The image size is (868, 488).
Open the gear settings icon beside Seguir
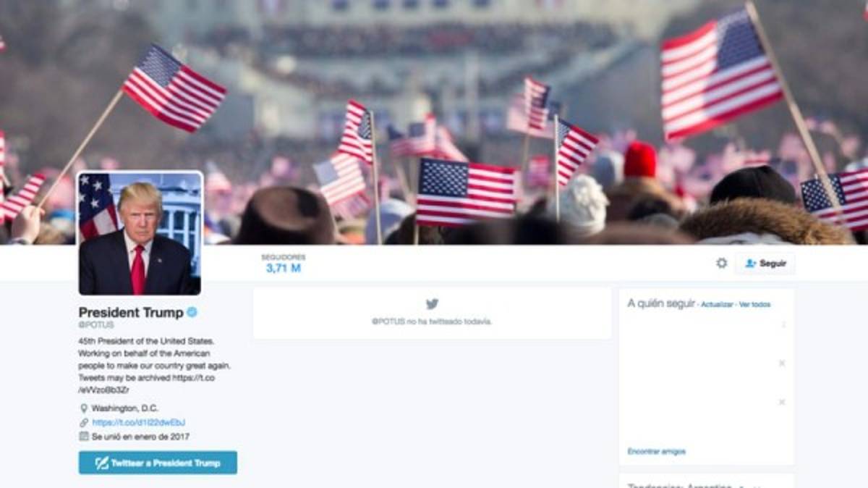[721, 264]
